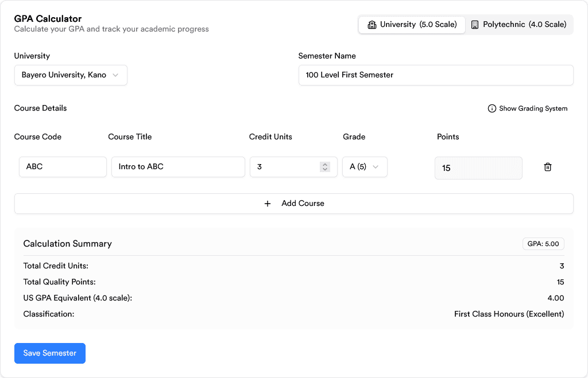Screen dimensions: 588x378
Task: Click the university building icon
Action: (372, 24)
